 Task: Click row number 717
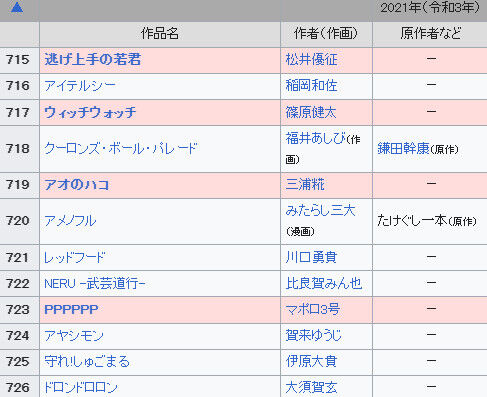17,112
